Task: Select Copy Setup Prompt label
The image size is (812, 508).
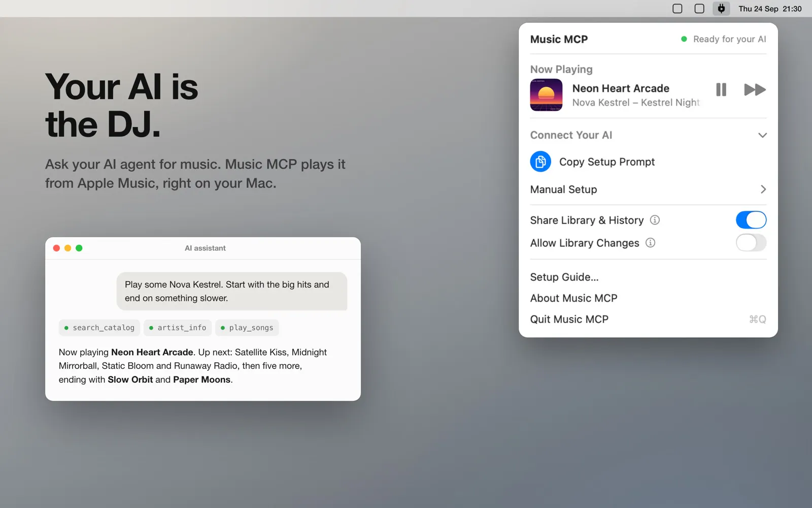Action: (x=607, y=162)
